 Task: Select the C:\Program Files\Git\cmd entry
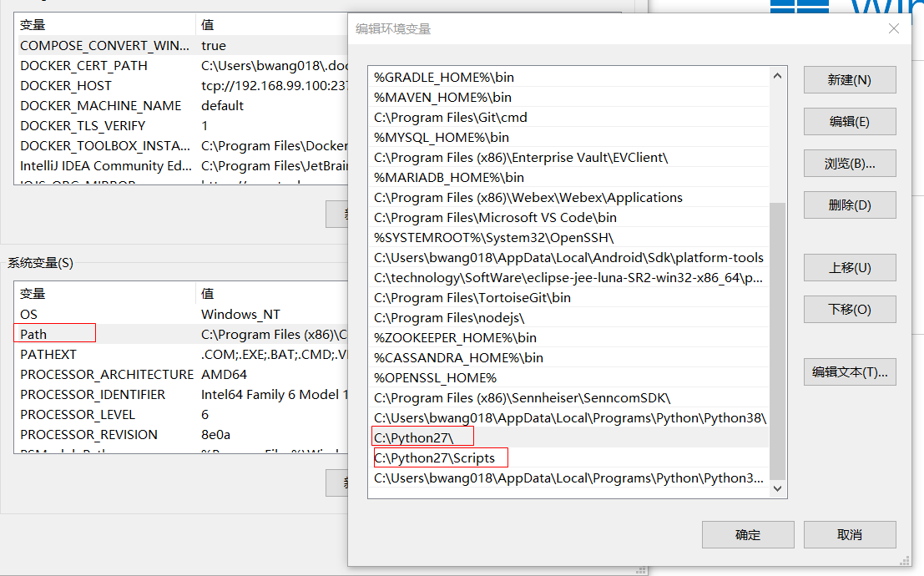451,117
